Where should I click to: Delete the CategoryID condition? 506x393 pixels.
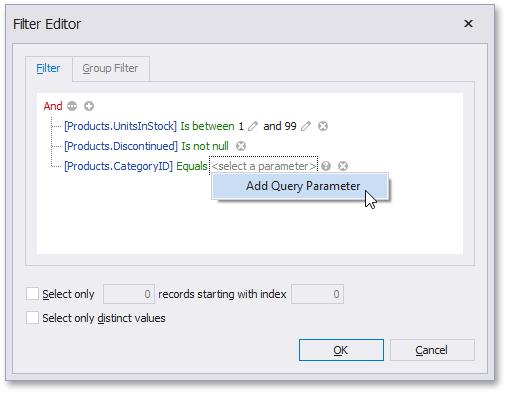click(x=343, y=166)
